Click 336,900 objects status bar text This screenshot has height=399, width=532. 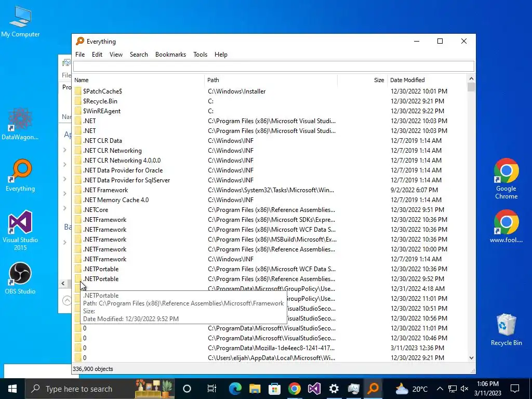coord(92,369)
